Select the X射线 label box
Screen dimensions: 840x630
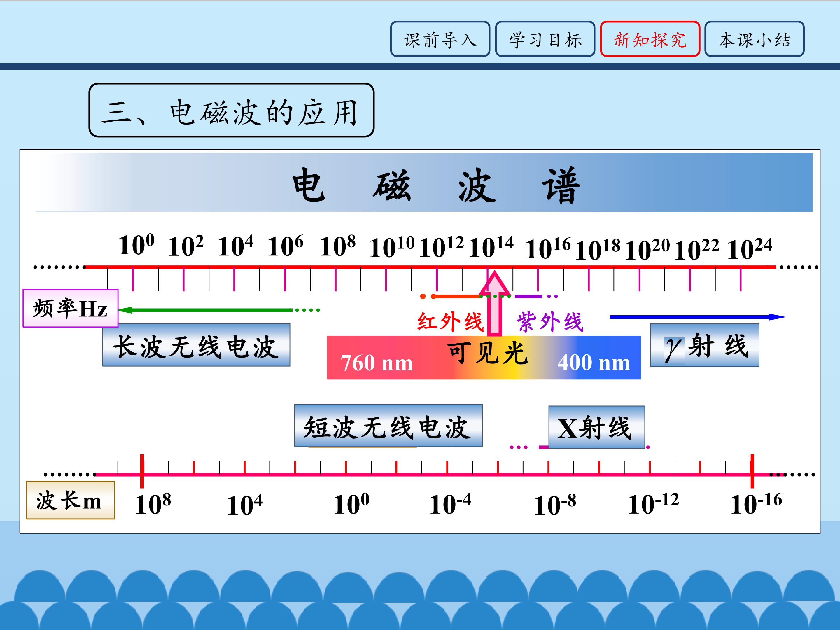(x=596, y=427)
